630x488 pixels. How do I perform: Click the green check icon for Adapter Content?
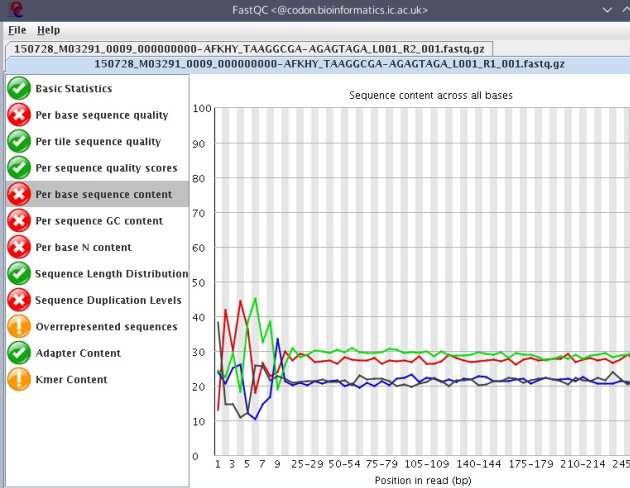[x=19, y=353]
